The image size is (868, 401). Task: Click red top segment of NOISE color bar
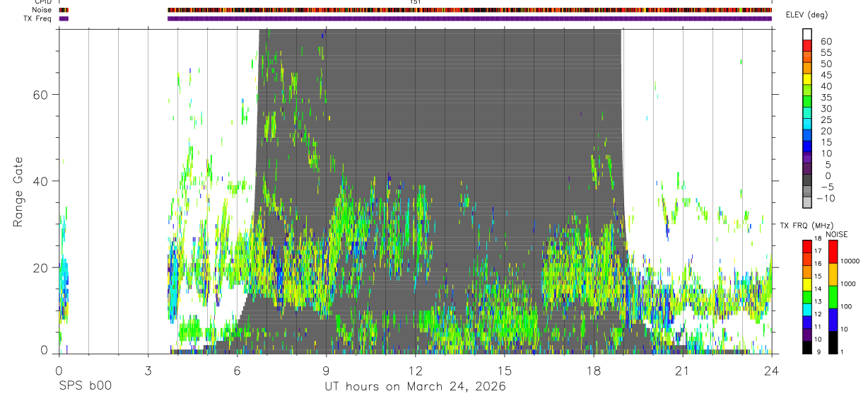click(x=833, y=252)
